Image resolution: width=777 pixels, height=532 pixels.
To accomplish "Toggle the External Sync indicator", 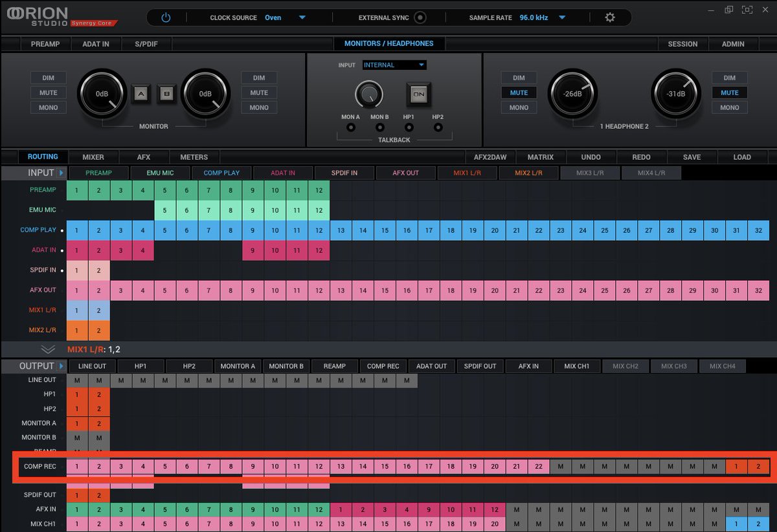I will (420, 17).
